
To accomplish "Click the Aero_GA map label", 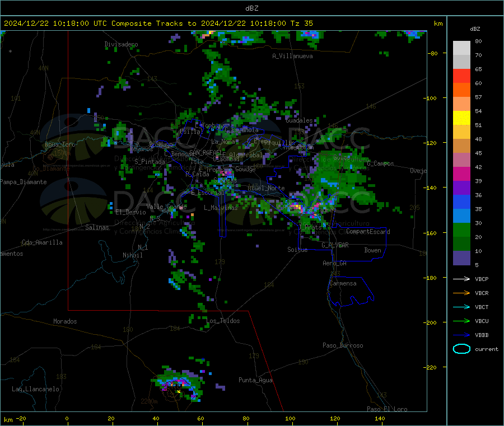I will point(334,263).
